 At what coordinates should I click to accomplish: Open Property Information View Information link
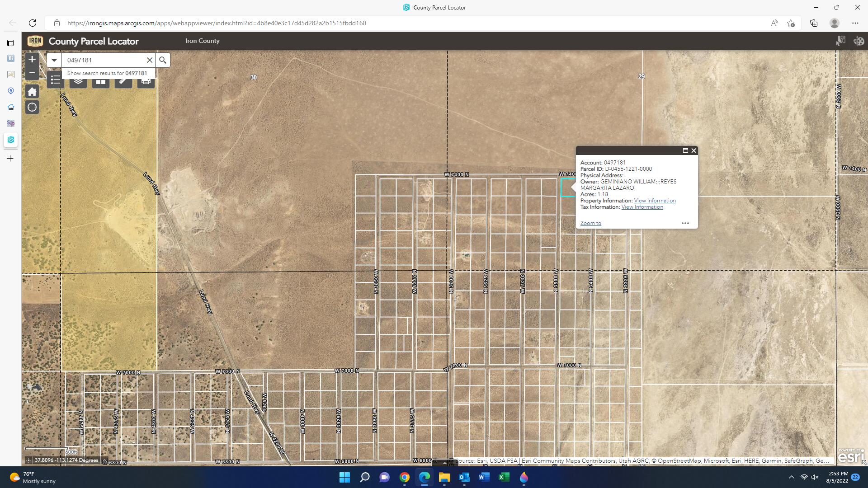tap(655, 200)
